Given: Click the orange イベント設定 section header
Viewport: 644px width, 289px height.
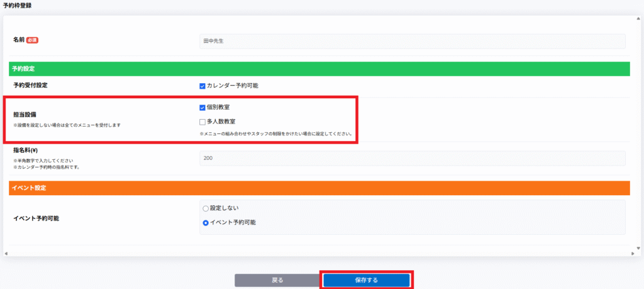Looking at the screenshot, I should click(x=319, y=188).
